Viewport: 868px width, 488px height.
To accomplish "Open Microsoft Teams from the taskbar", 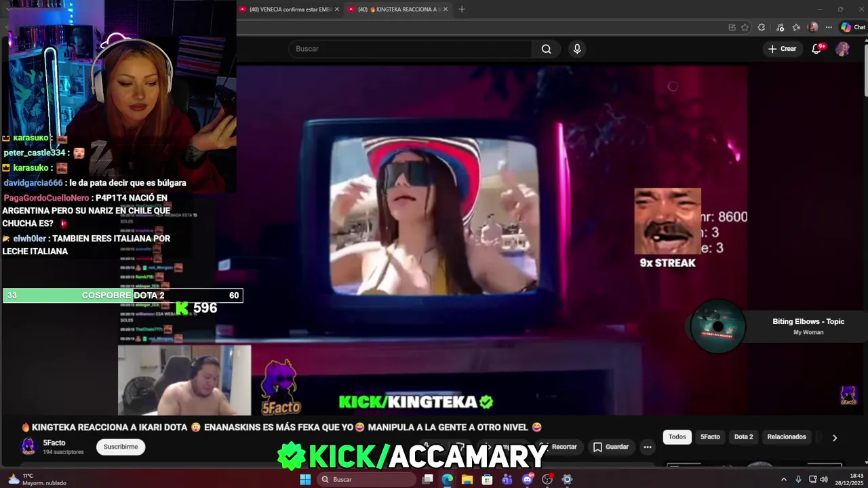I will pyautogui.click(x=507, y=479).
